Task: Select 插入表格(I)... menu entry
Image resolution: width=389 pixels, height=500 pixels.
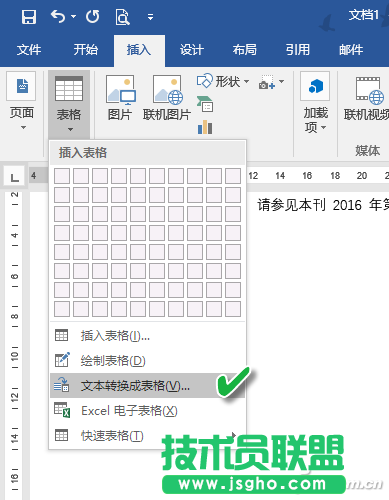Action: pyautogui.click(x=147, y=336)
